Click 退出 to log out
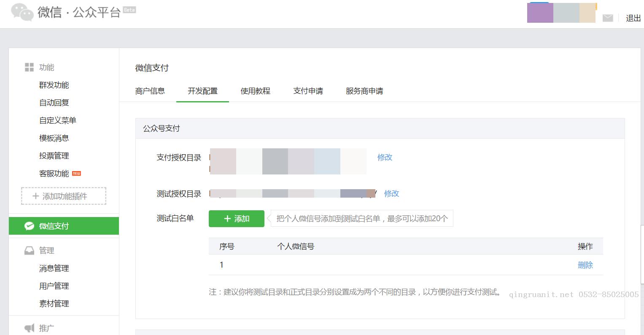Viewport: 644px width, 335px height. coord(632,18)
